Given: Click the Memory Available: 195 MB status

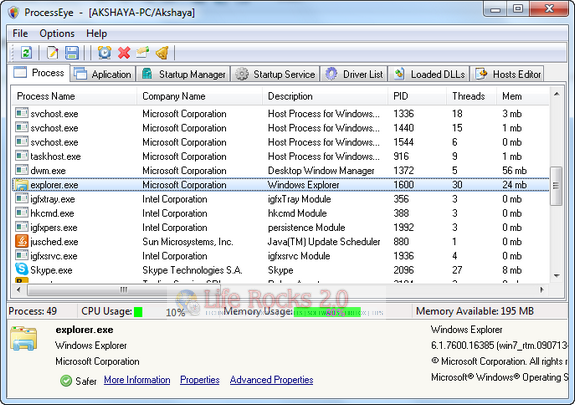Looking at the screenshot, I should coord(475,311).
